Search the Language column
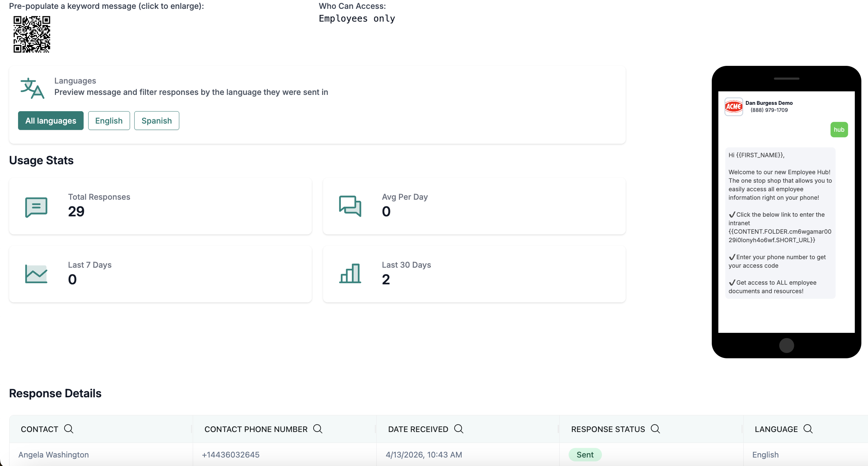The width and height of the screenshot is (868, 466). 808,429
